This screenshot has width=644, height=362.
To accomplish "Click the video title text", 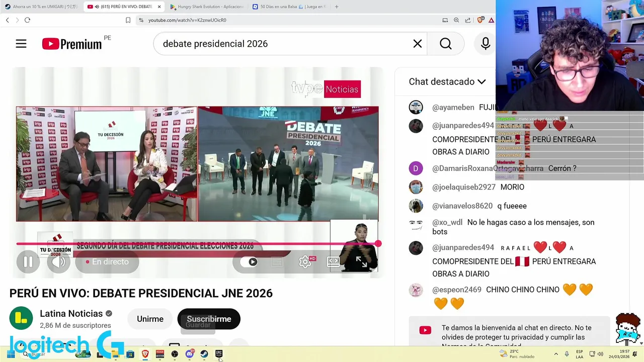I will coord(141,294).
